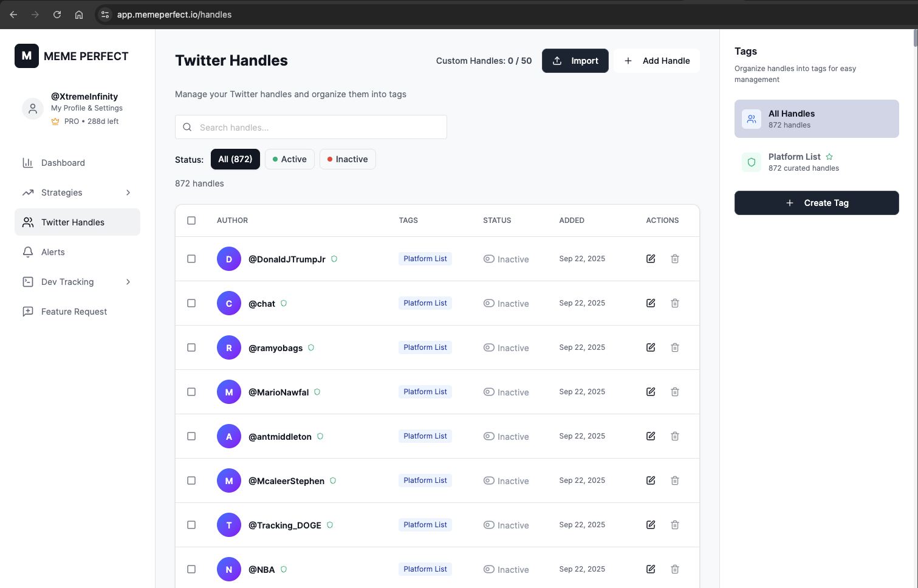Tick the checkbox beside @NBA

pos(191,569)
